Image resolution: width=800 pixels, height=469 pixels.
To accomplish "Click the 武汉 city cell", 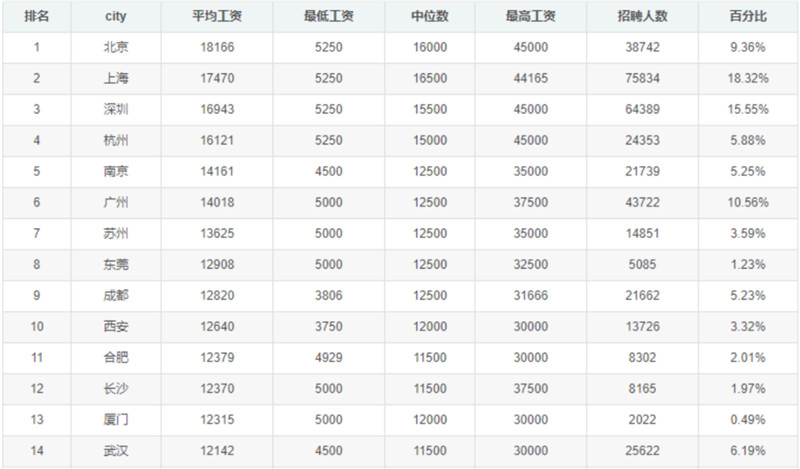I will point(115,451).
